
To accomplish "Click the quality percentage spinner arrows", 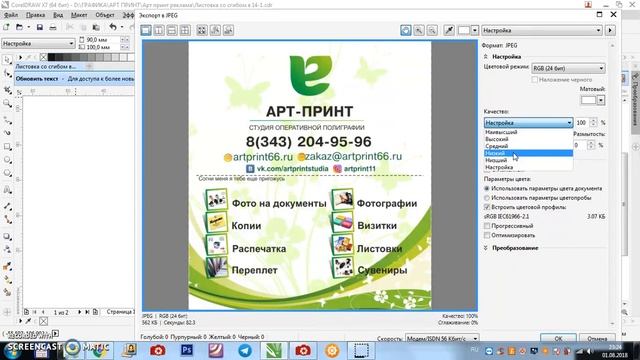I will click(x=593, y=122).
